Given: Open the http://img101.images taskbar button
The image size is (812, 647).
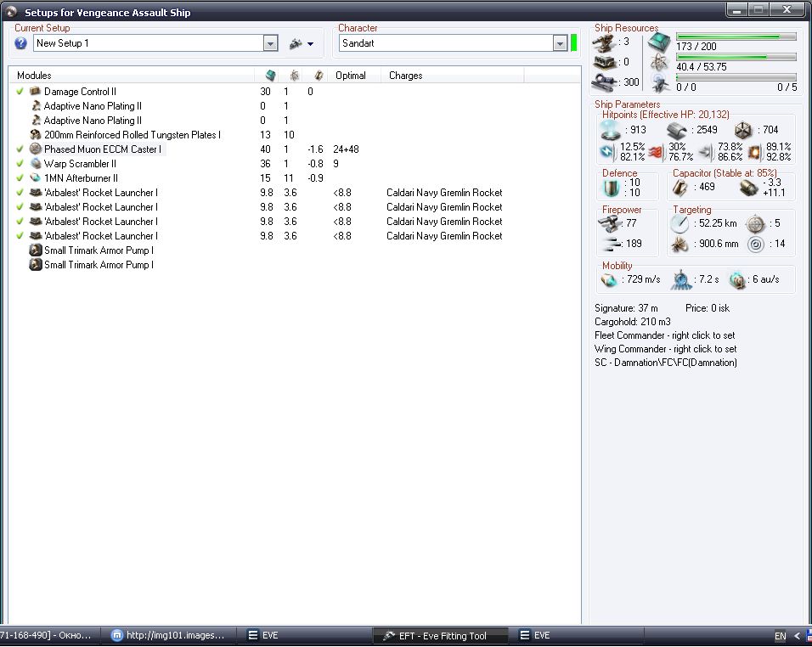Looking at the screenshot, I should tap(171, 635).
